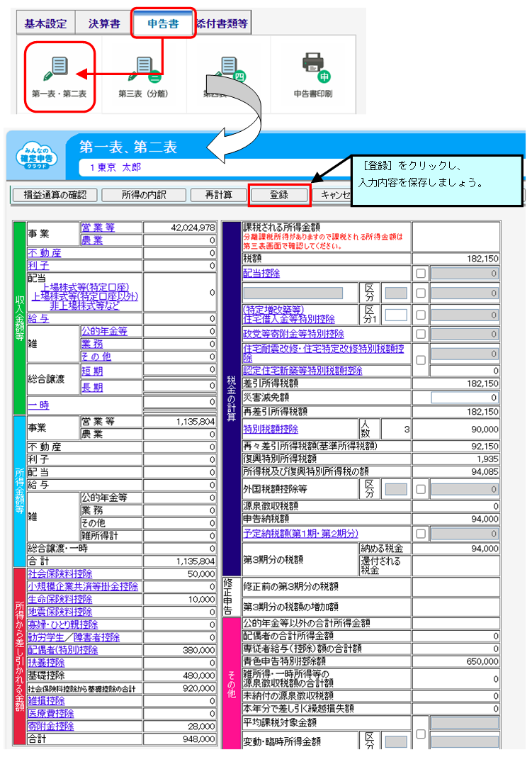The image size is (532, 757).
Task: Click the 損益通算の確認 button
Action: (55, 195)
